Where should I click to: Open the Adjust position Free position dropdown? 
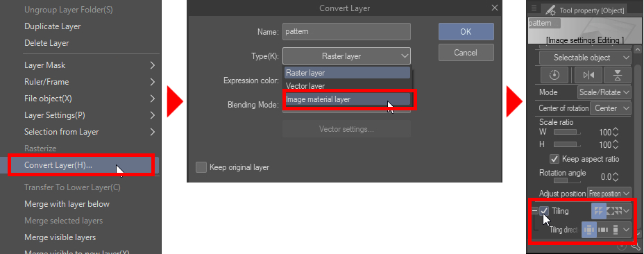coord(609,193)
